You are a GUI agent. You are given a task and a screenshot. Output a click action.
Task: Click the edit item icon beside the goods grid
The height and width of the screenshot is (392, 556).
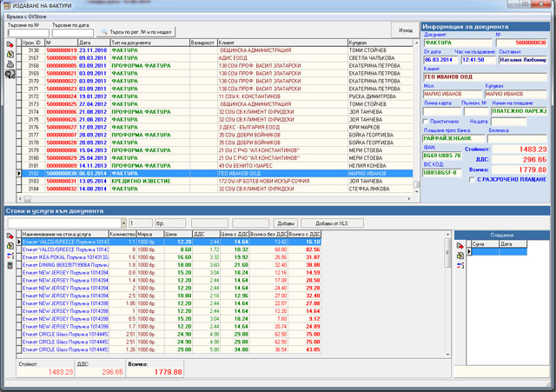tap(10, 246)
